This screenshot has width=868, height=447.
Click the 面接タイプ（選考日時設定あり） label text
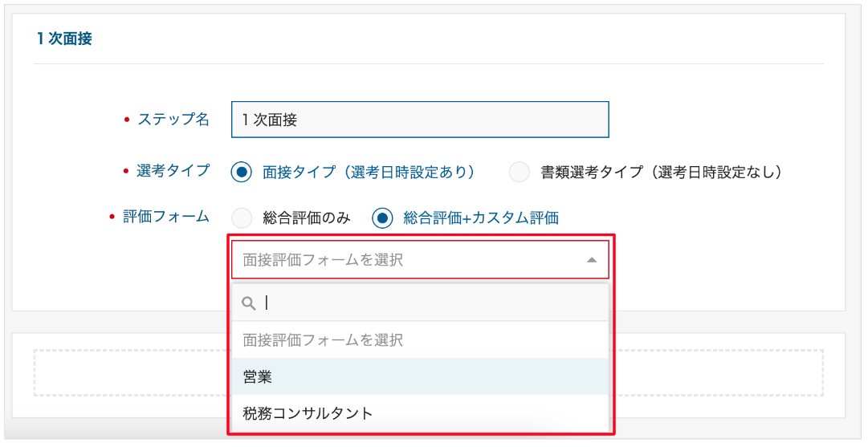[369, 172]
